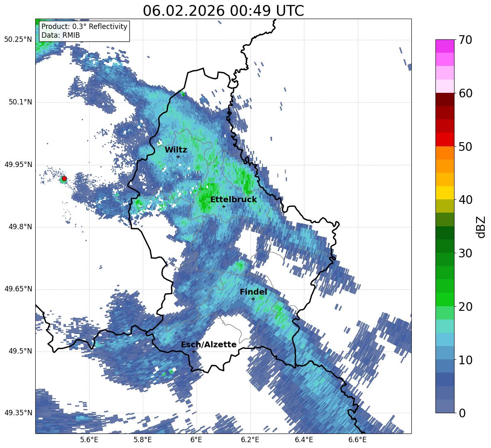Click the bright red 50 dBZ swatch
The image size is (491, 448).
(x=445, y=140)
